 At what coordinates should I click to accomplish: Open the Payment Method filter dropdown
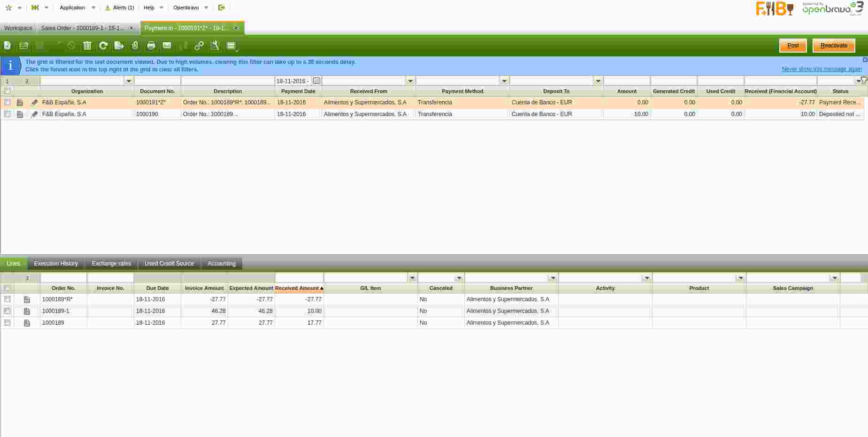(504, 81)
